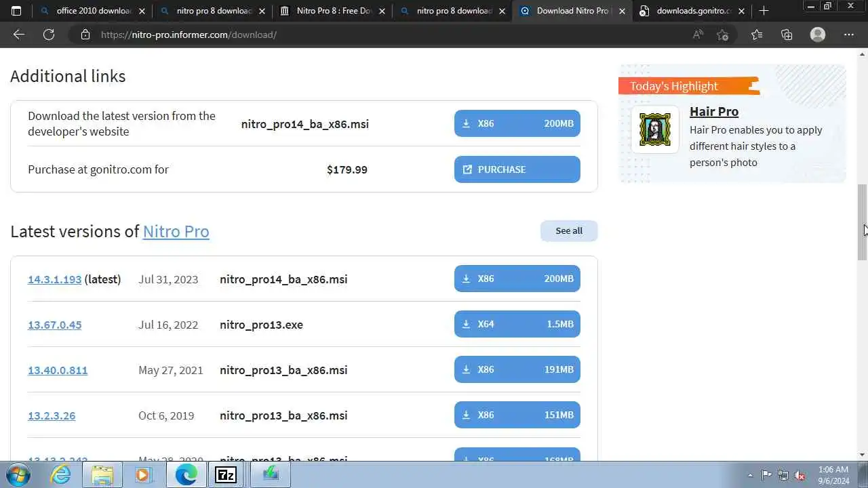Download nitro_pro13.exe X64 1.5MB
Viewport: 868px width, 488px height.
point(517,324)
